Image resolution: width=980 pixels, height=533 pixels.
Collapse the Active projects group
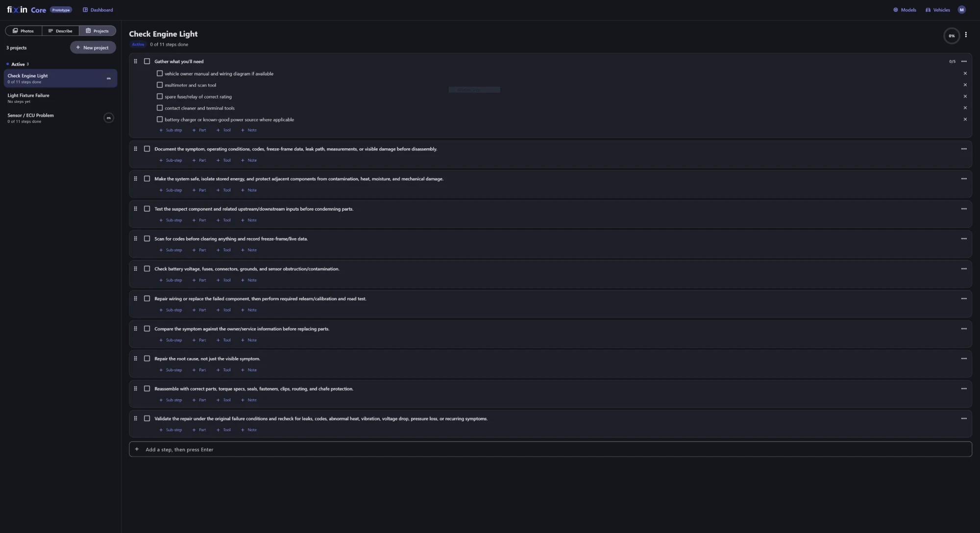click(x=18, y=64)
